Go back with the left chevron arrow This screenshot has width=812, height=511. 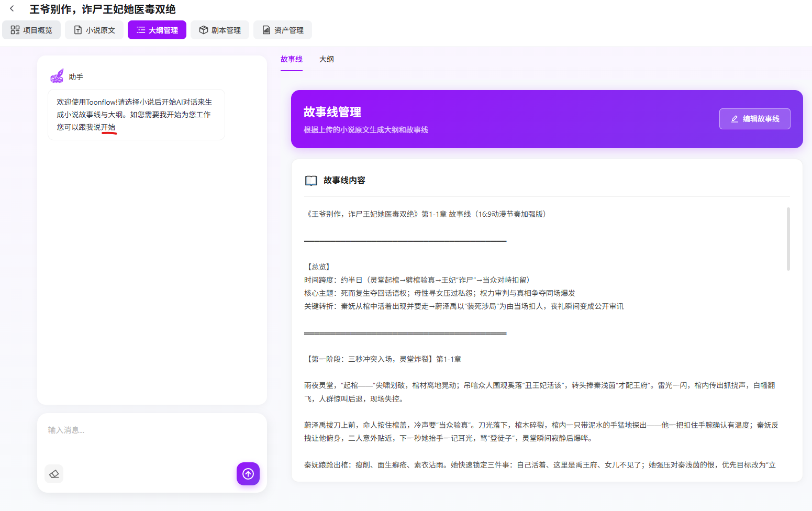pyautogui.click(x=12, y=9)
